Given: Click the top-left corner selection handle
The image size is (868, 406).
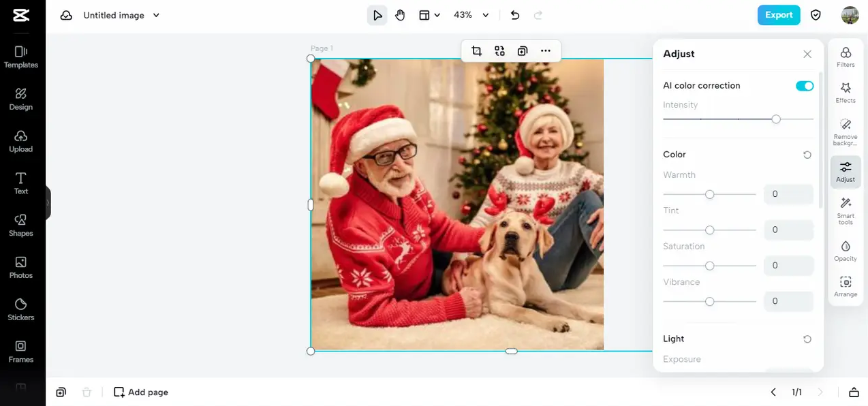Looking at the screenshot, I should [311, 59].
